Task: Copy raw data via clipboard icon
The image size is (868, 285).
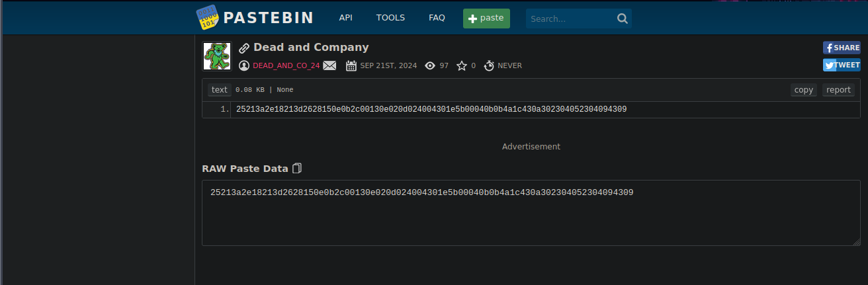Action: [x=297, y=168]
